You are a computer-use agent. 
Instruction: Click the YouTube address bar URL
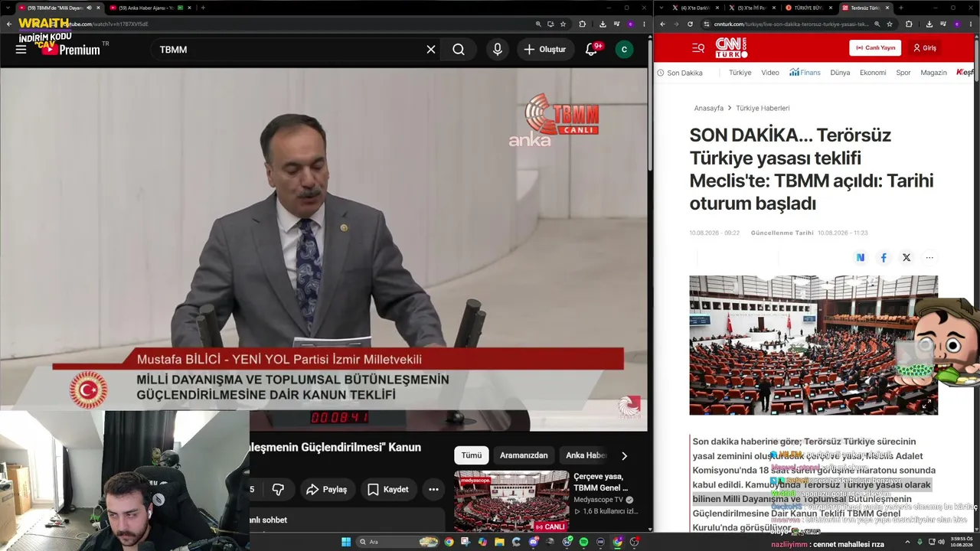pos(107,24)
